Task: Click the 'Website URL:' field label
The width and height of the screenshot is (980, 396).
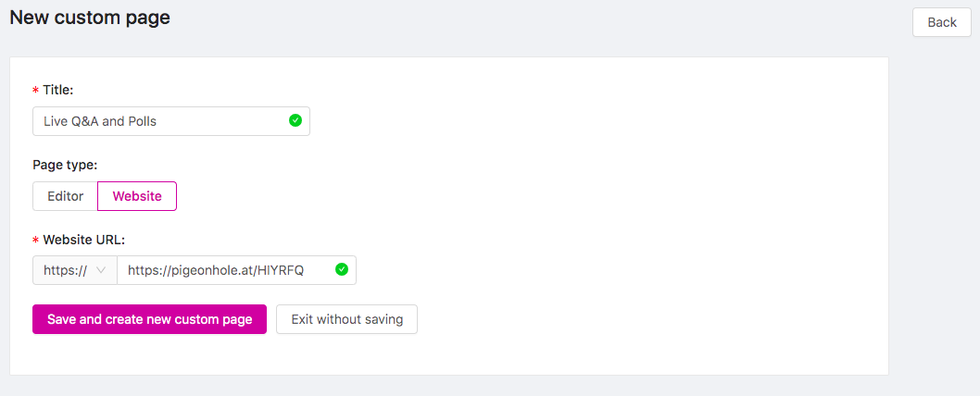Action: 84,240
